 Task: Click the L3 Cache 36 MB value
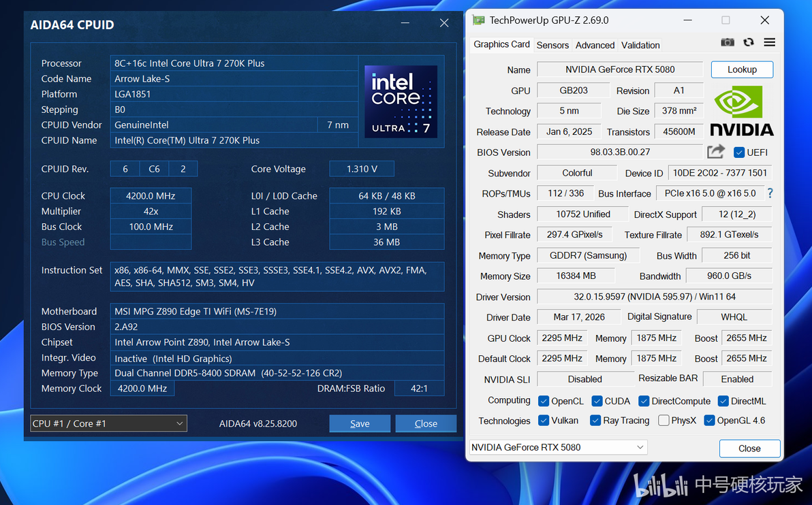386,242
